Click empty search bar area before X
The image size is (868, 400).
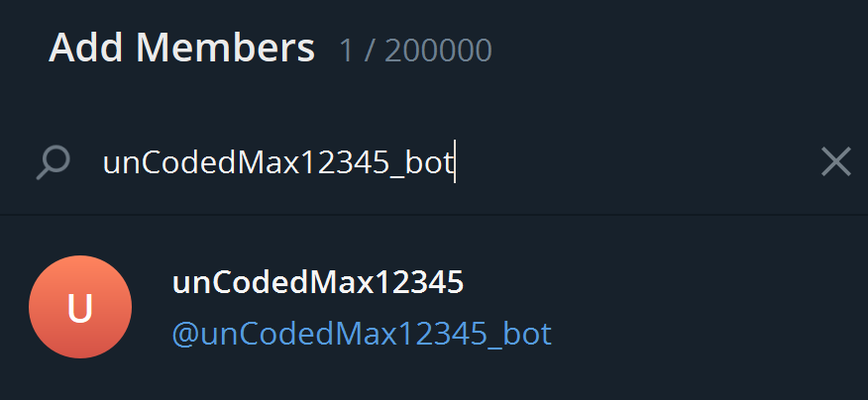pyautogui.click(x=636, y=162)
